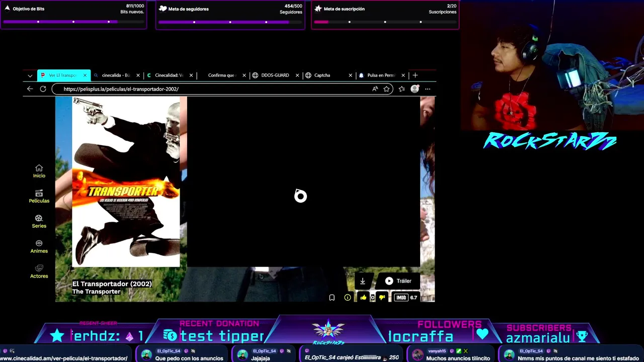This screenshot has width=644, height=362.
Task: Reload the pelisplus page
Action: tap(43, 89)
